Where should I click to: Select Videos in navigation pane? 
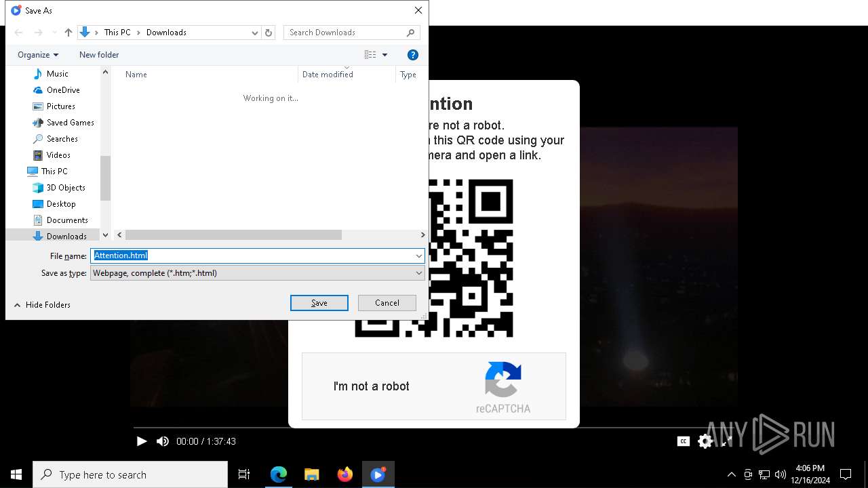52,155
